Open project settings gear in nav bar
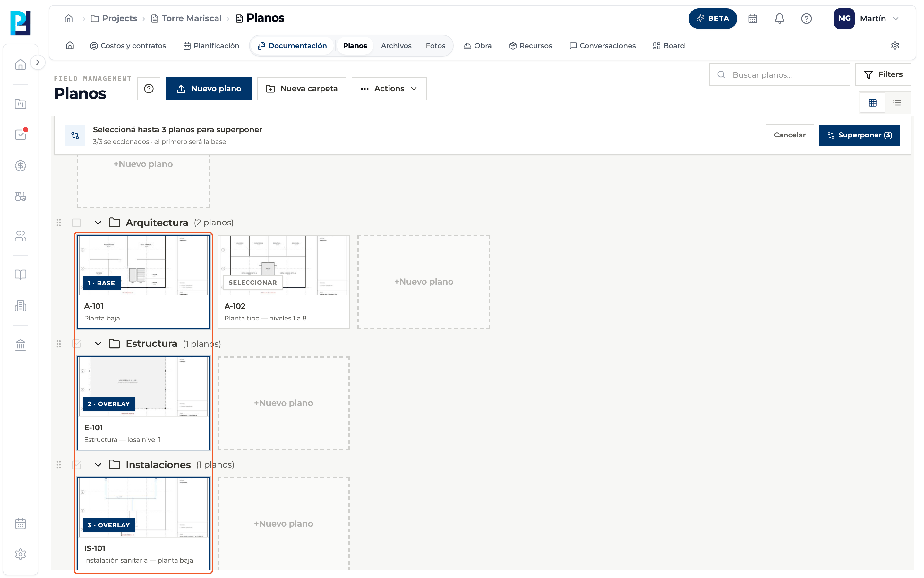This screenshot has height=578, width=924. click(x=894, y=46)
